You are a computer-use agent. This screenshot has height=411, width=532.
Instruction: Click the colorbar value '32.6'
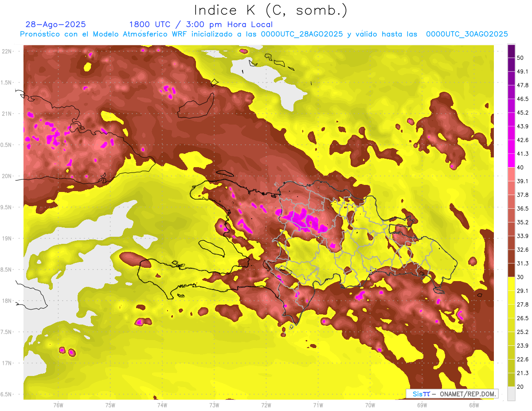pyautogui.click(x=523, y=250)
